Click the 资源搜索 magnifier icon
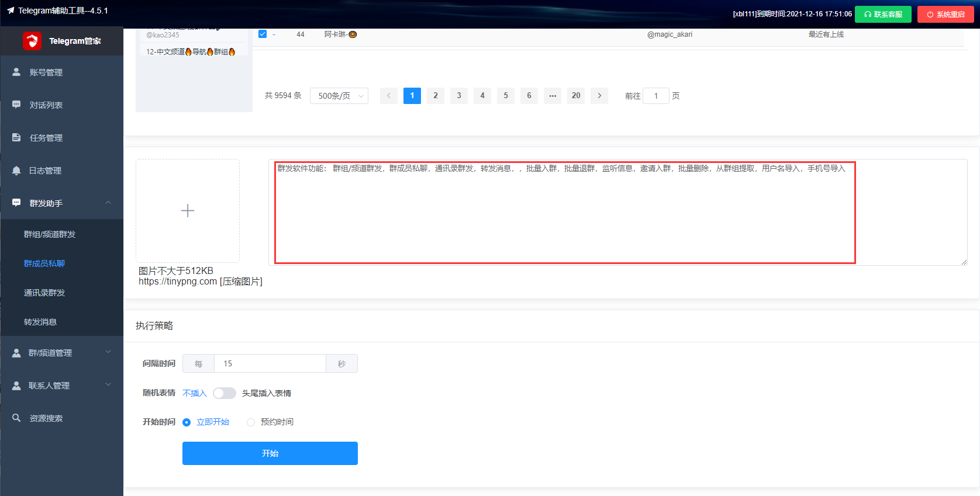Image resolution: width=980 pixels, height=496 pixels. click(16, 418)
